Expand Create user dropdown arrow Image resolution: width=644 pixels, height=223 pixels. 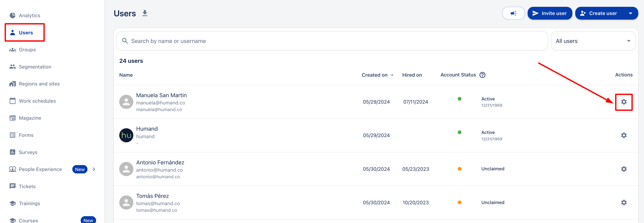[630, 13]
